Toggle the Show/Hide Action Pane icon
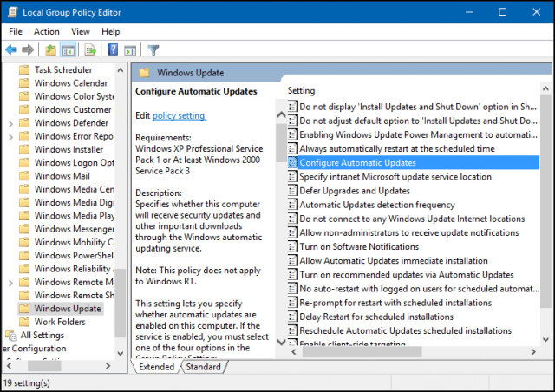The height and width of the screenshot is (392, 555). (x=130, y=50)
